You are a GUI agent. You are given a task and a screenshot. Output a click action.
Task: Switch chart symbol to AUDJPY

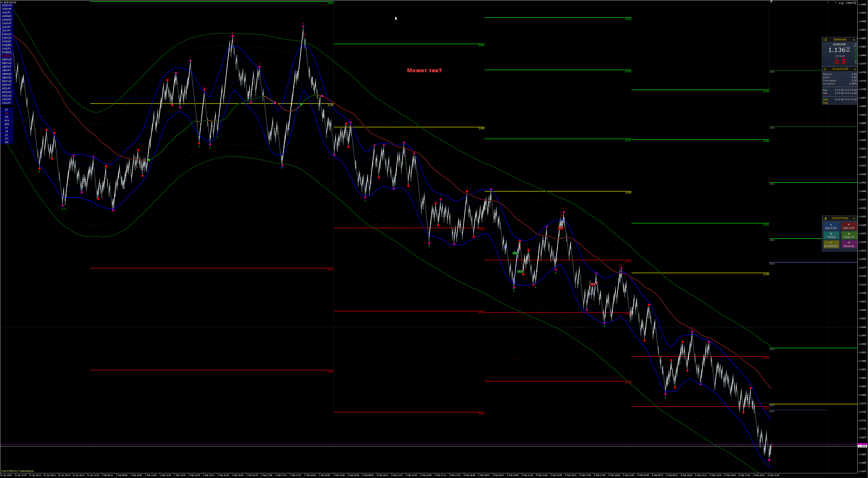tap(7, 12)
